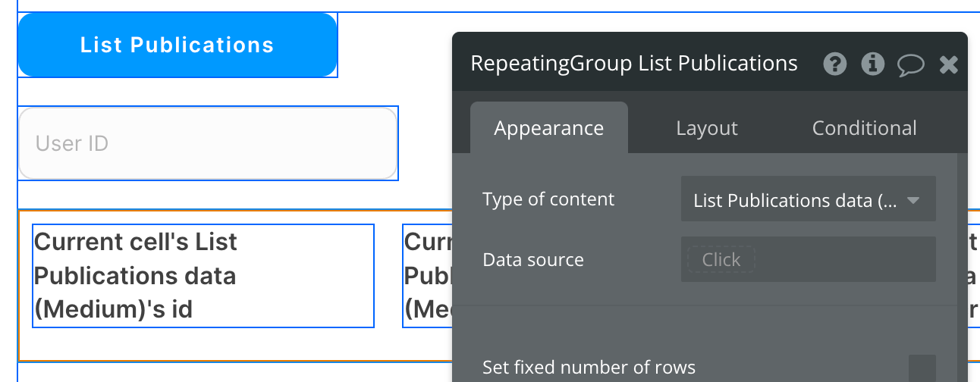Click the User ID input field
This screenshot has height=382, width=980.
208,143
